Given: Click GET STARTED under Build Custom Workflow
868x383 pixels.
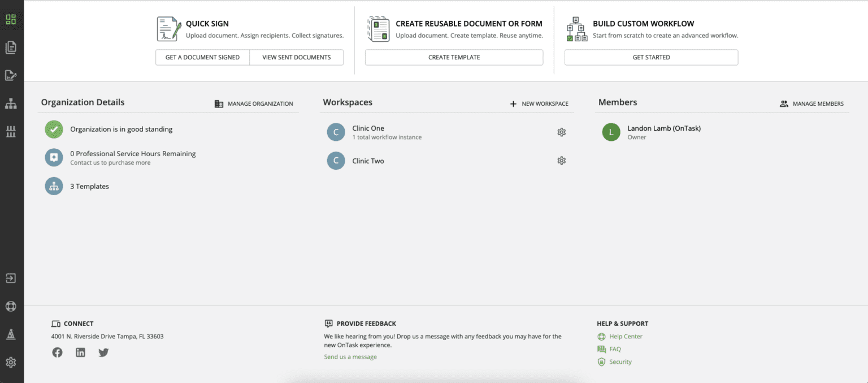Looking at the screenshot, I should (651, 57).
